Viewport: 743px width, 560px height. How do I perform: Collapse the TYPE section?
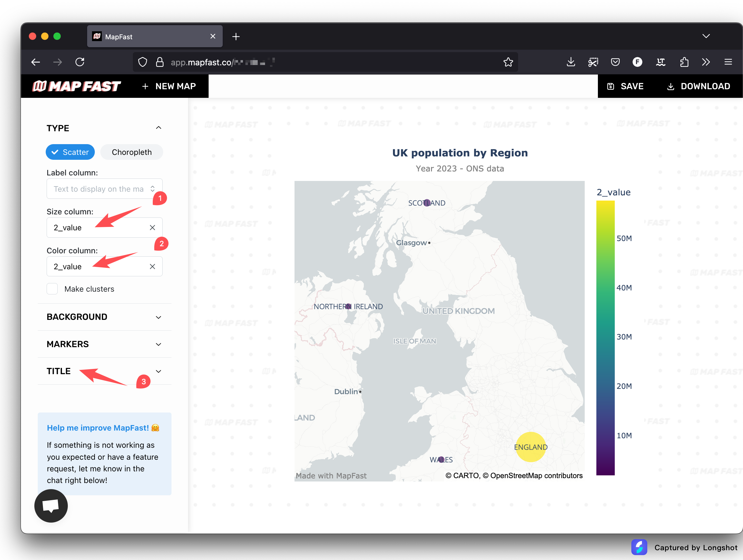[159, 128]
